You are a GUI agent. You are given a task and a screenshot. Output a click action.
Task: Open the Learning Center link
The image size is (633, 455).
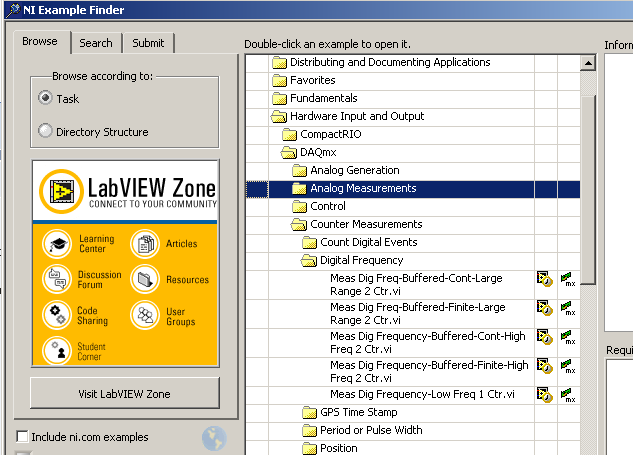pyautogui.click(x=96, y=244)
